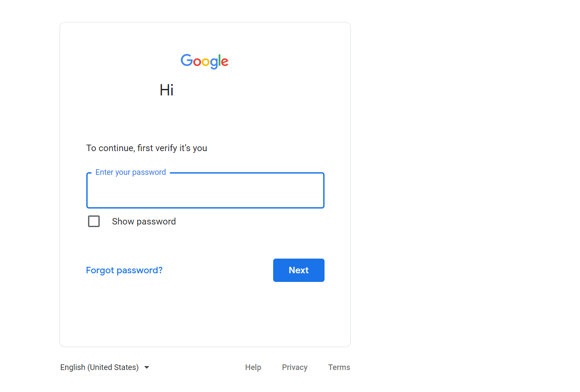The height and width of the screenshot is (392, 580).
Task: Open the Forgot password? link
Action: [x=124, y=270]
